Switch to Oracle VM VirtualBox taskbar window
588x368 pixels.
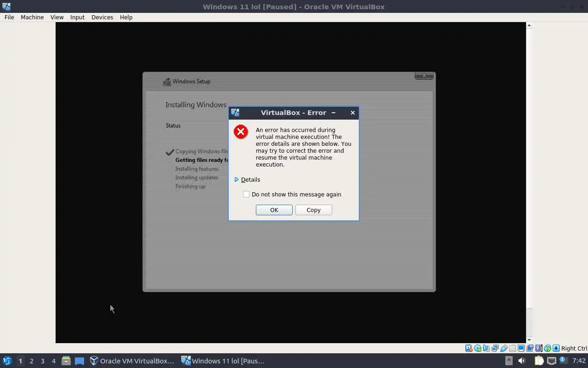point(132,361)
